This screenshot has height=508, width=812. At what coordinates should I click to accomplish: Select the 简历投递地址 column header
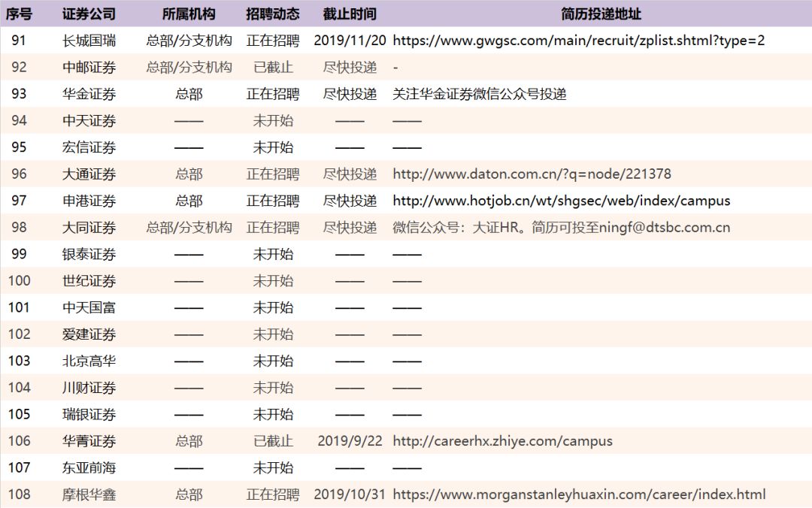tap(601, 14)
